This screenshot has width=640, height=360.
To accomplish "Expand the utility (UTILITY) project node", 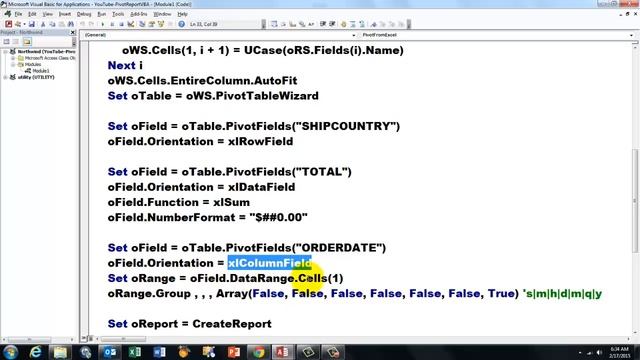I will click(5, 77).
